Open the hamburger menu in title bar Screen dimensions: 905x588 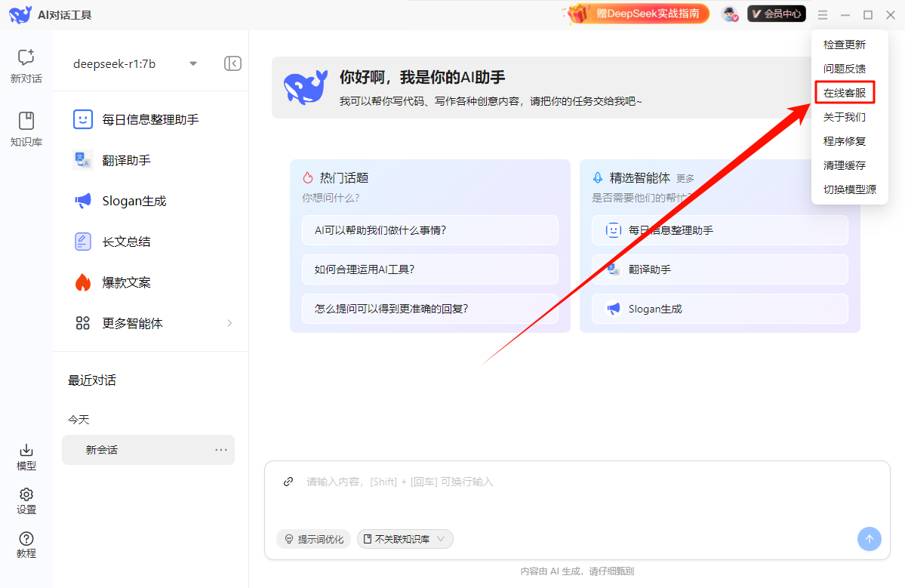click(x=823, y=15)
